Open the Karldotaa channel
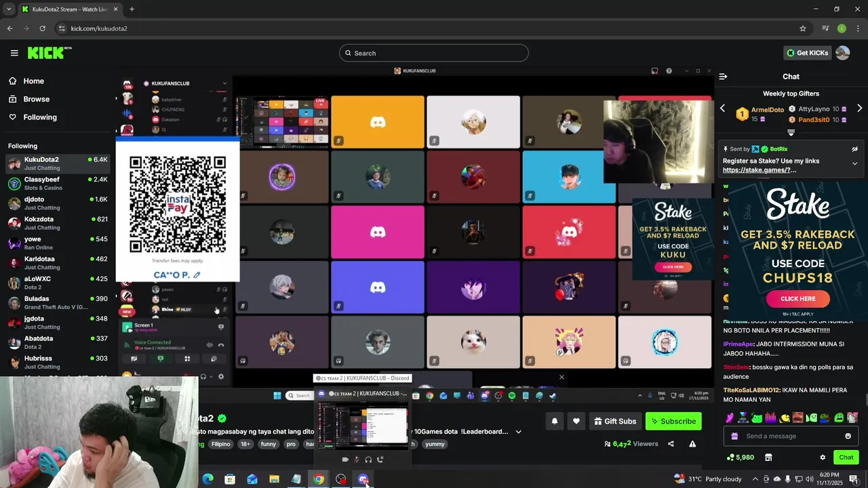The height and width of the screenshot is (488, 868). [58, 263]
